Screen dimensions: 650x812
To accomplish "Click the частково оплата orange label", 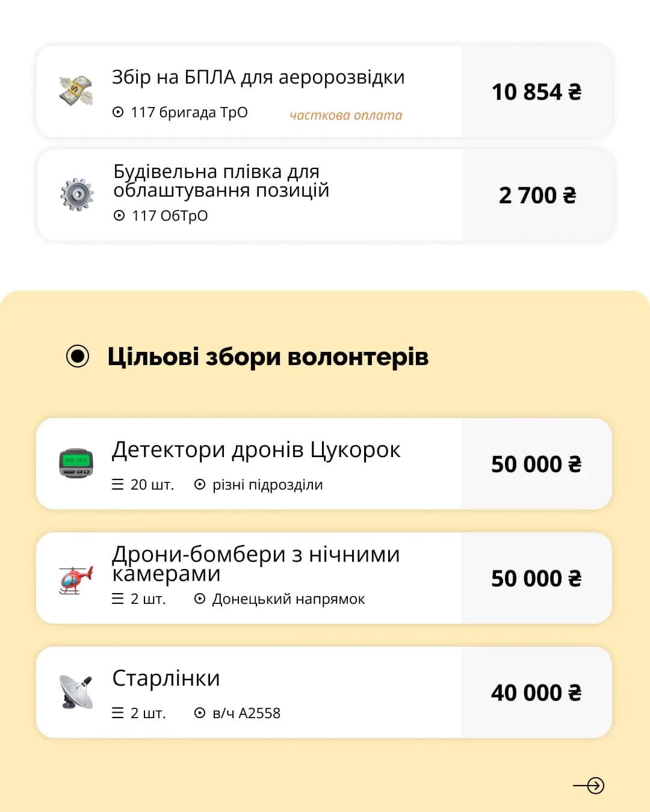I will (346, 115).
